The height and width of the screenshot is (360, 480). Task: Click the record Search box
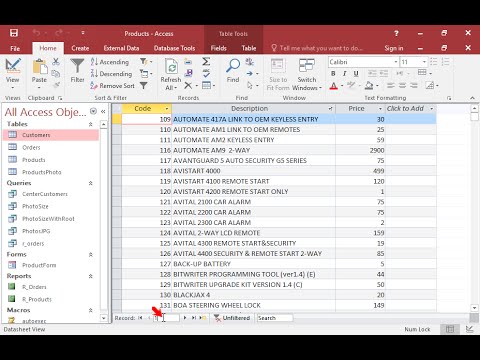pyautogui.click(x=275, y=318)
